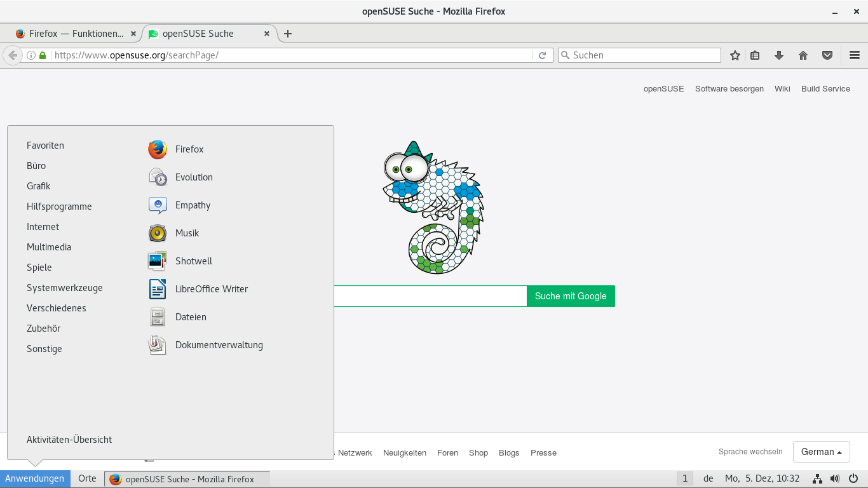Open the Musik speaker icon
868x488 pixels.
[158, 233]
